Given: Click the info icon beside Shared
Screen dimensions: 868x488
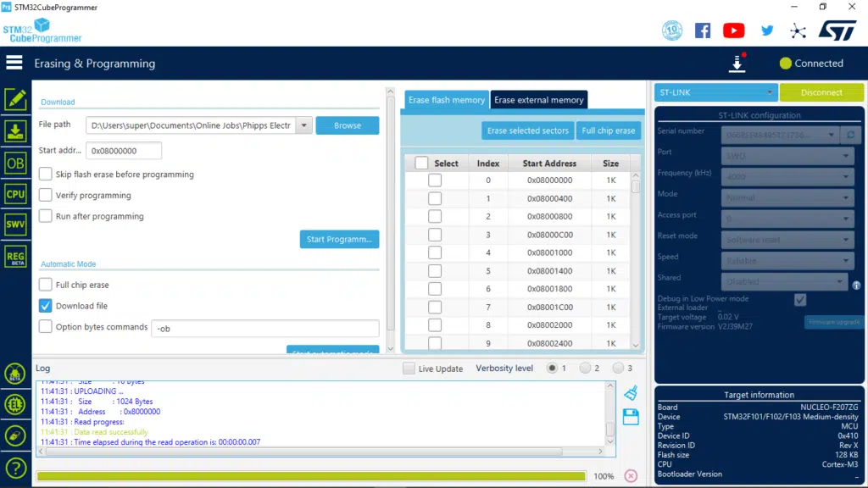Looking at the screenshot, I should click(x=856, y=286).
